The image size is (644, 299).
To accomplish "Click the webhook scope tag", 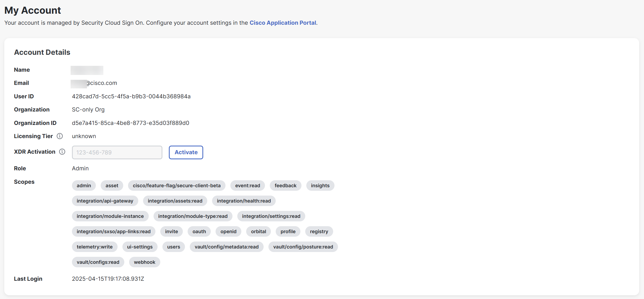I will click(x=145, y=262).
